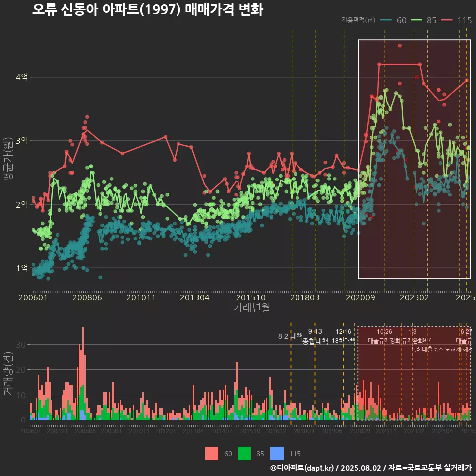Click the 1·3 규제완화 annotation
This screenshot has height=476, width=476.
tap(412, 336)
